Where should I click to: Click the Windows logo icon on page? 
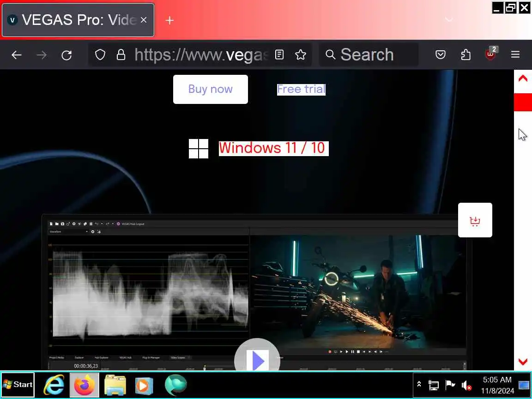pos(199,149)
